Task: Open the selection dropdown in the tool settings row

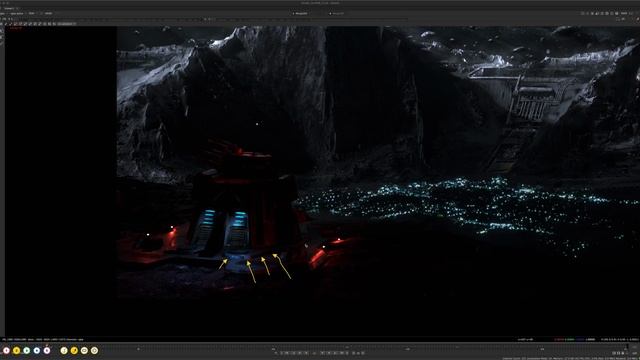Action: click(x=66, y=24)
